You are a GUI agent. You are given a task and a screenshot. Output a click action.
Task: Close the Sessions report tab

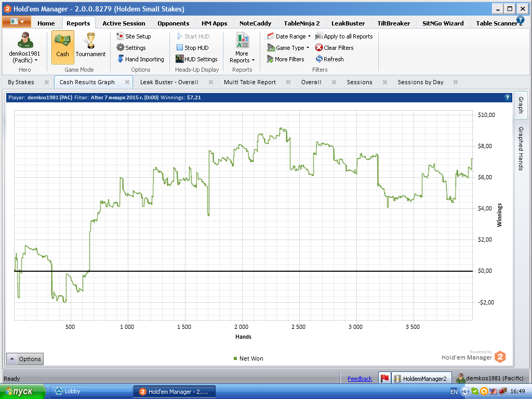click(x=385, y=82)
